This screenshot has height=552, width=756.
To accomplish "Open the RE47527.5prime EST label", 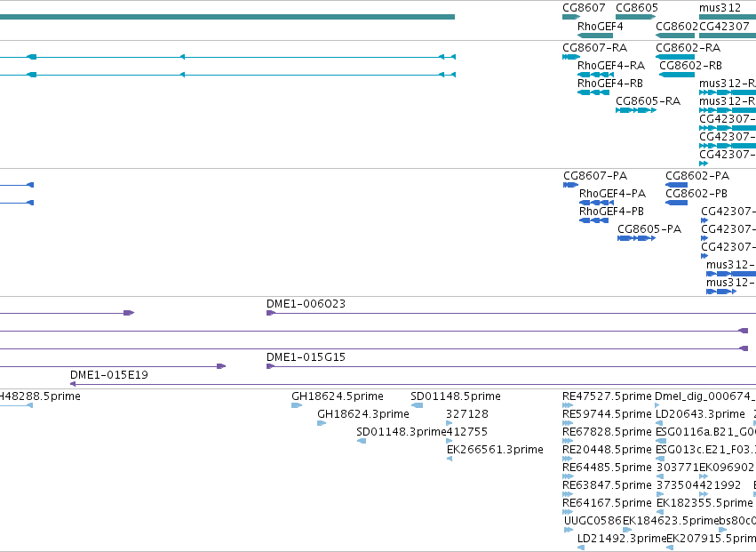I will point(607,396).
